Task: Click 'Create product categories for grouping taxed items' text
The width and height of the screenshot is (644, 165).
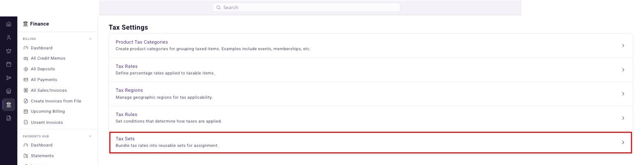Action: tap(213, 49)
